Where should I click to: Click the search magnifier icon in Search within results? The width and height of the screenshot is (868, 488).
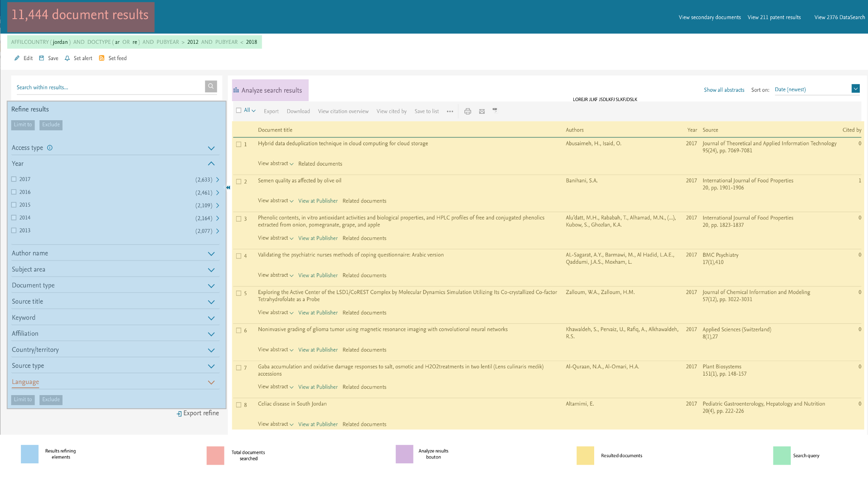(x=210, y=86)
